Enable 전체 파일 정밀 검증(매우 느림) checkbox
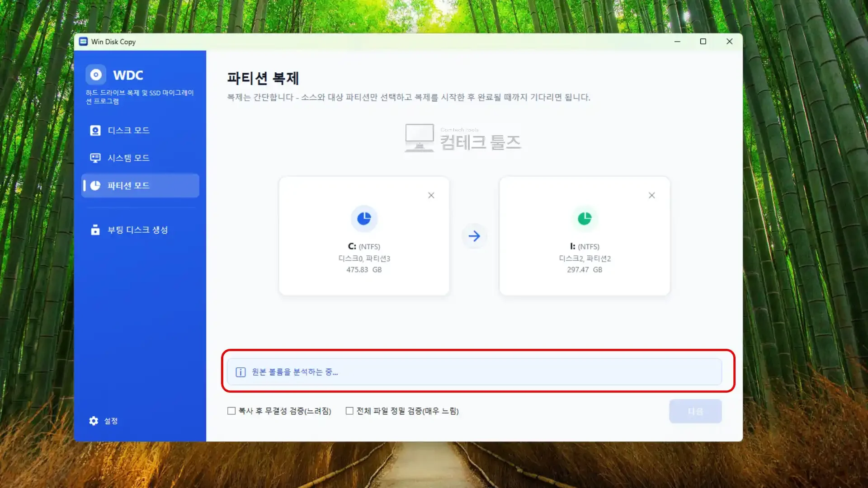 [x=349, y=411]
